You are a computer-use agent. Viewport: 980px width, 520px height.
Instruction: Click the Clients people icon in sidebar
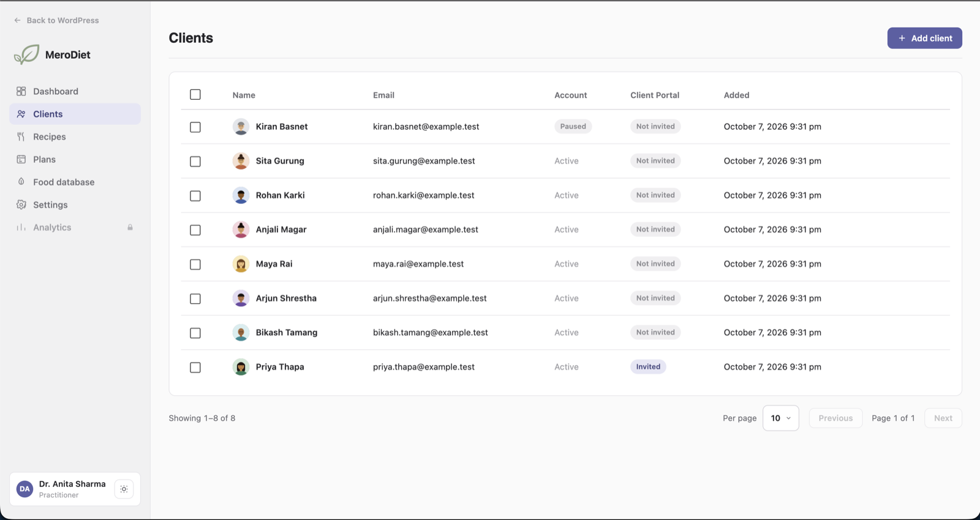(21, 114)
